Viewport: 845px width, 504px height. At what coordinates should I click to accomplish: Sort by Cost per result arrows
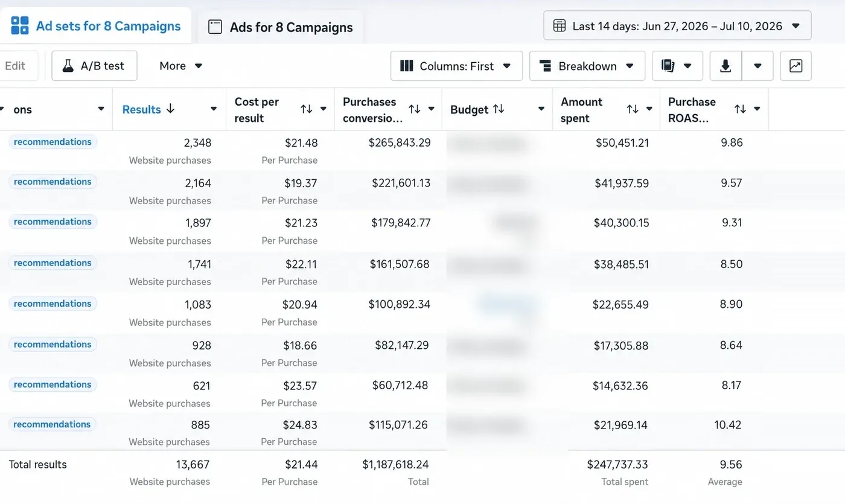(x=307, y=109)
